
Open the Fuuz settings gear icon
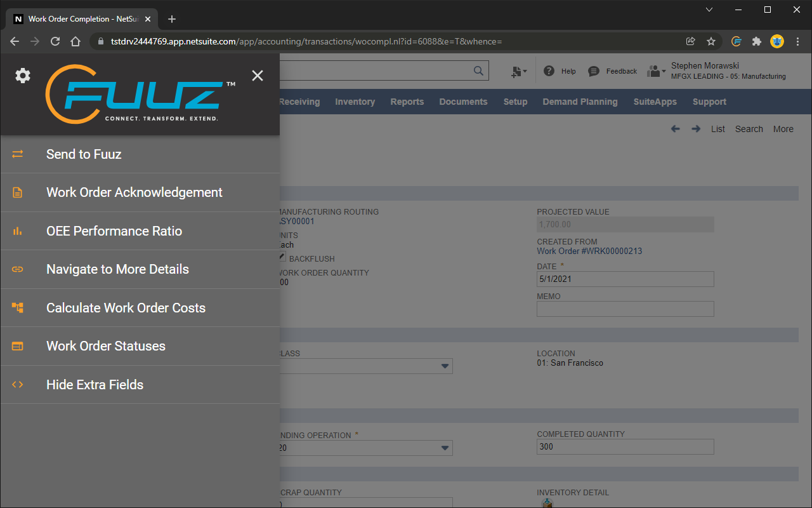[22, 76]
